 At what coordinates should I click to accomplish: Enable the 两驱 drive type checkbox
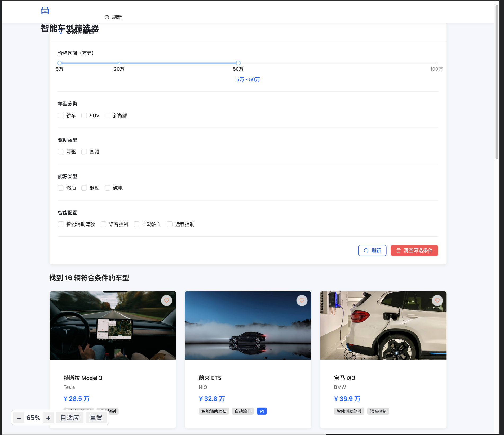click(61, 152)
